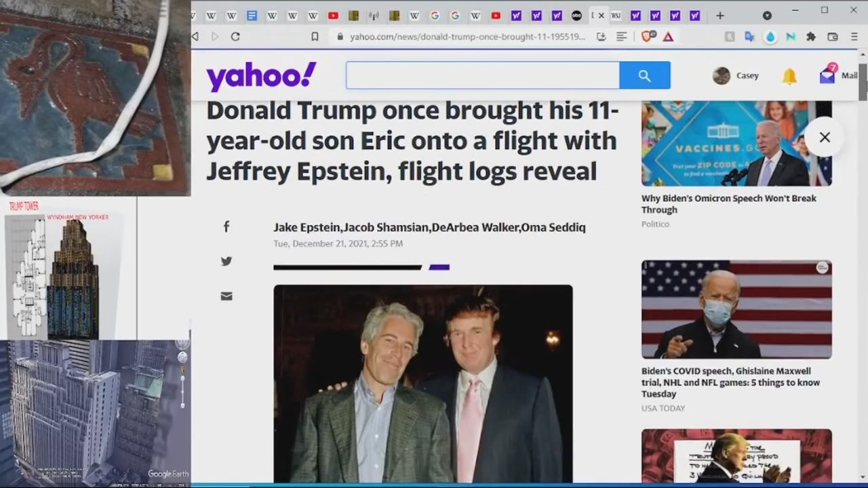Open a new browser tab

(720, 16)
